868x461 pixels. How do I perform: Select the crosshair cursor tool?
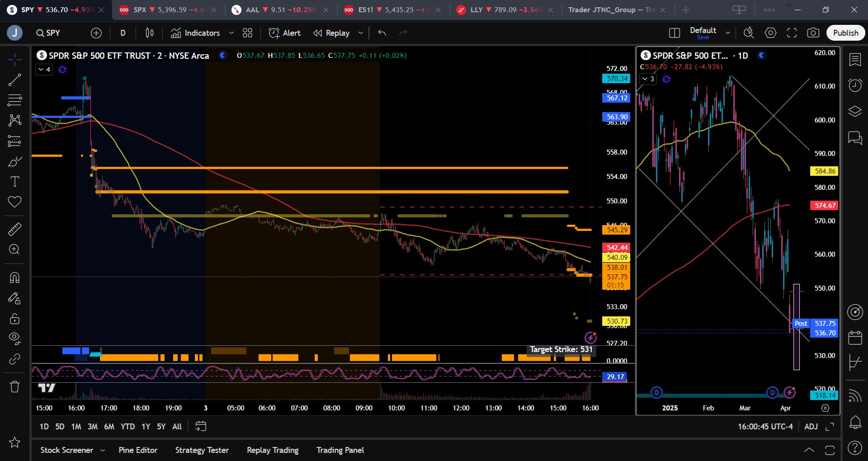(x=14, y=59)
